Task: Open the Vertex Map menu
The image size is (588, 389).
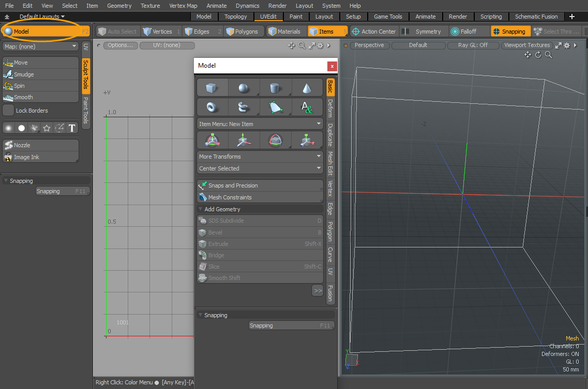Action: pyautogui.click(x=183, y=6)
